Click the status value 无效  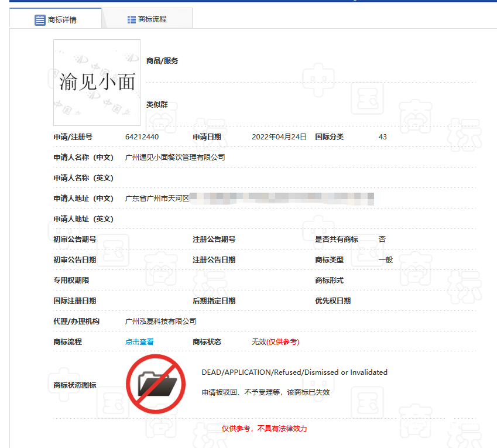click(259, 342)
